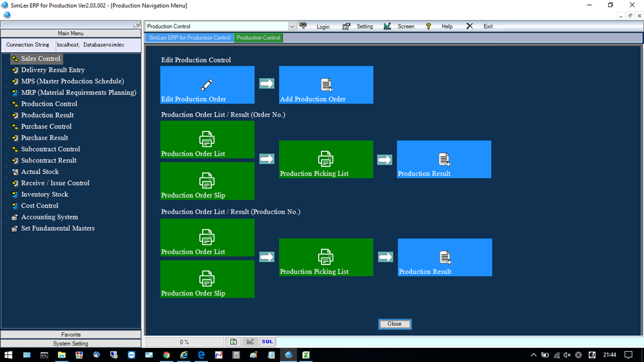Open File Explorer from taskbar
Viewport: 644px width, 362px height.
[x=62, y=355]
